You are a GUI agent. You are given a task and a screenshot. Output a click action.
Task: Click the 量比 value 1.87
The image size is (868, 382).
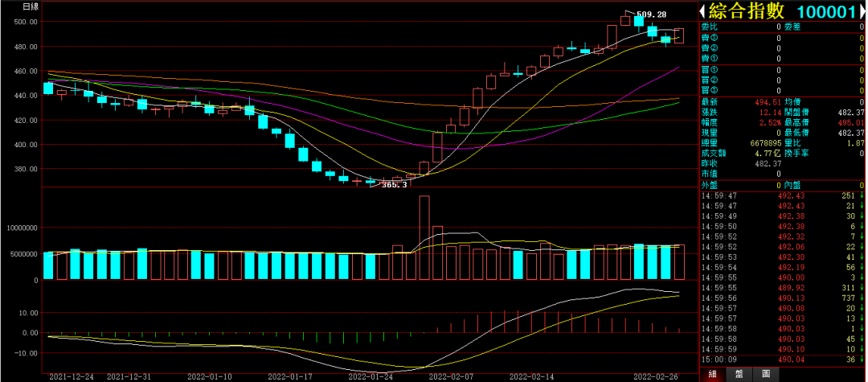[x=855, y=143]
